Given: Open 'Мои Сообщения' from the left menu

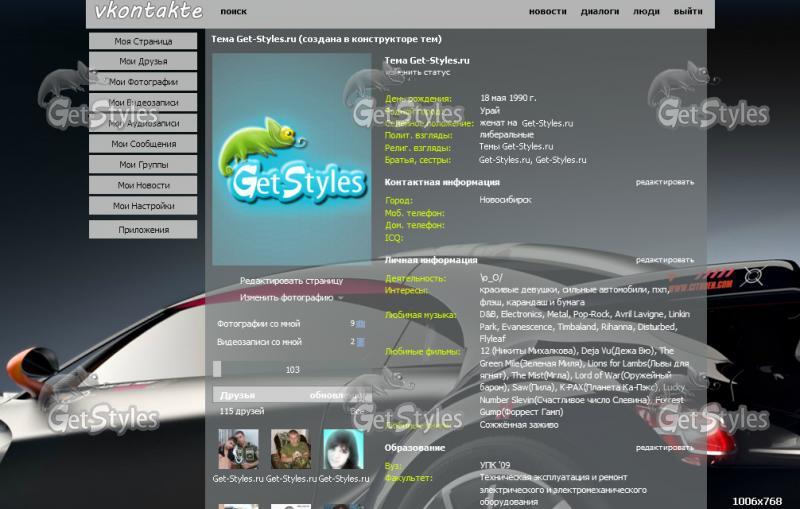Looking at the screenshot, I should (143, 144).
